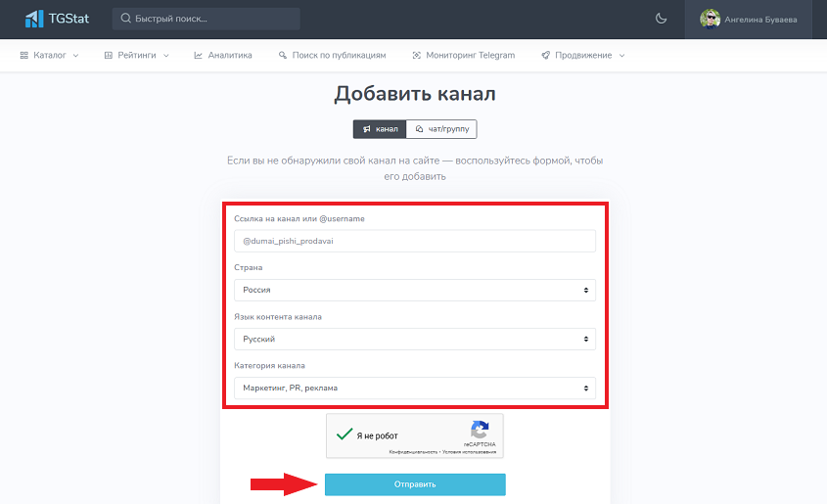Screen dimensions: 827x504
Task: Expand the Рейтинги menu chevron
Action: point(165,56)
